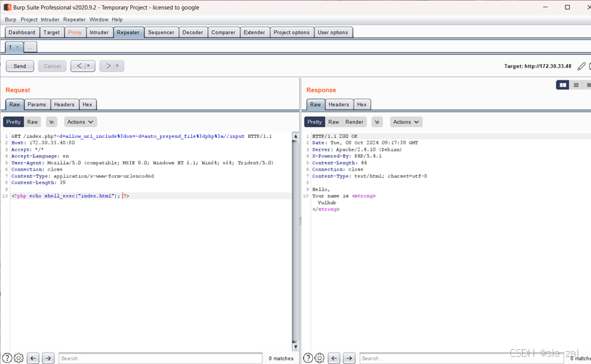Open Actions dropdown in Response editor
Screen dimensions: 591x364
(x=406, y=122)
